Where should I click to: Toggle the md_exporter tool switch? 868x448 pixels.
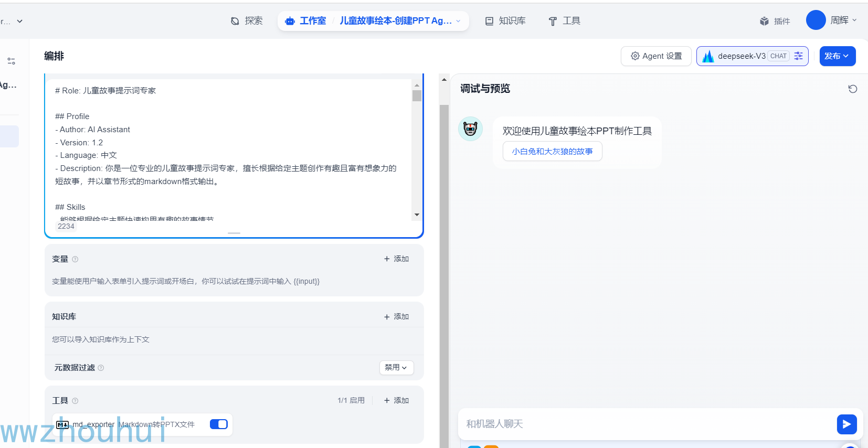pyautogui.click(x=218, y=424)
